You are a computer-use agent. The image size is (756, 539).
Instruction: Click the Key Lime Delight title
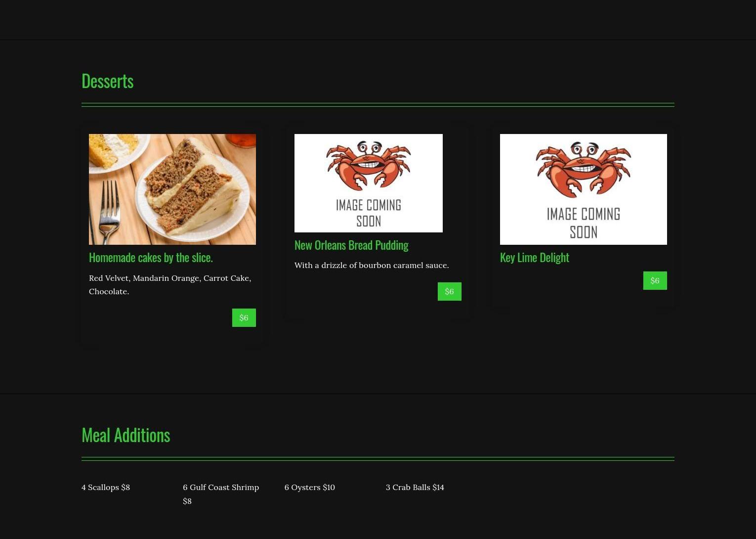coord(535,258)
